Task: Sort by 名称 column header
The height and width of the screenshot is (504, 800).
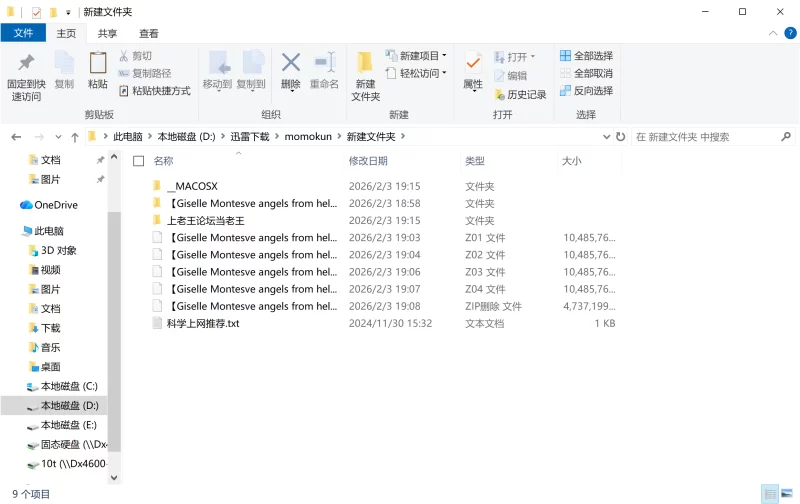Action: [x=164, y=161]
